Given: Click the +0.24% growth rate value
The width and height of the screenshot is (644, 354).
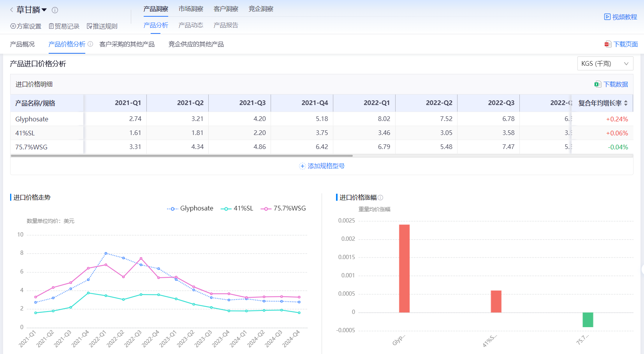Looking at the screenshot, I should [x=617, y=119].
